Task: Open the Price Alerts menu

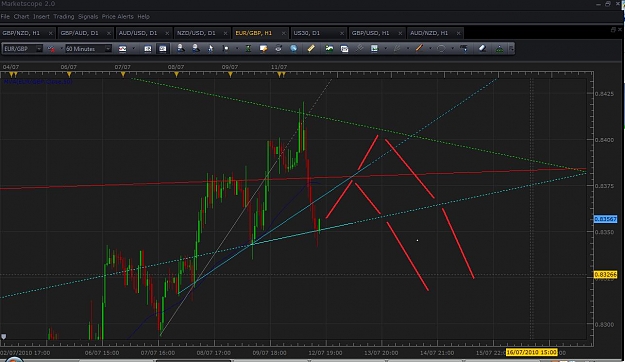Action: point(118,16)
